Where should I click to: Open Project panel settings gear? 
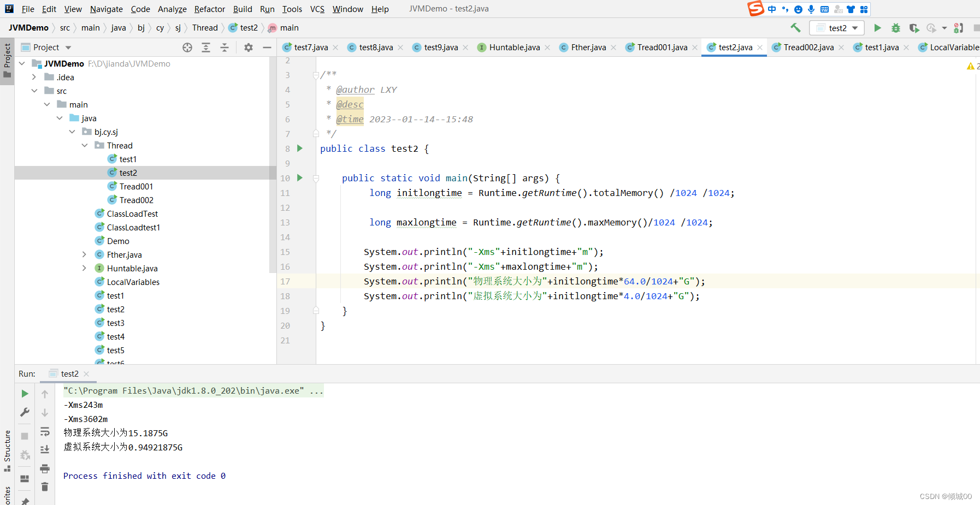click(249, 47)
